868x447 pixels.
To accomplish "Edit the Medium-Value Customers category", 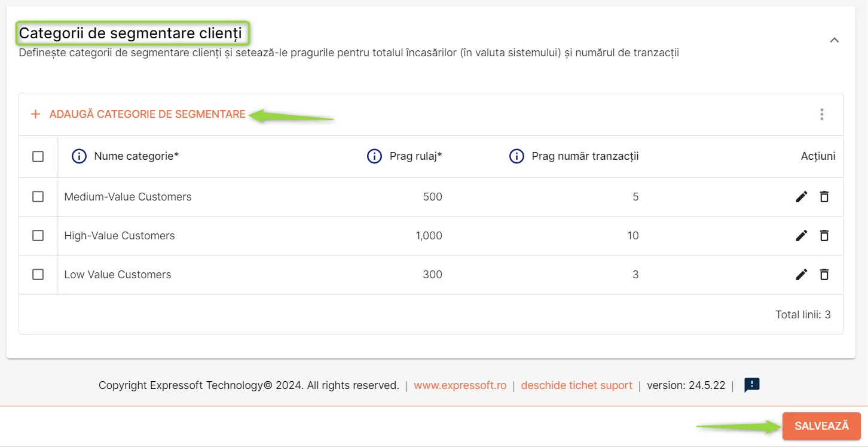I will coord(802,196).
